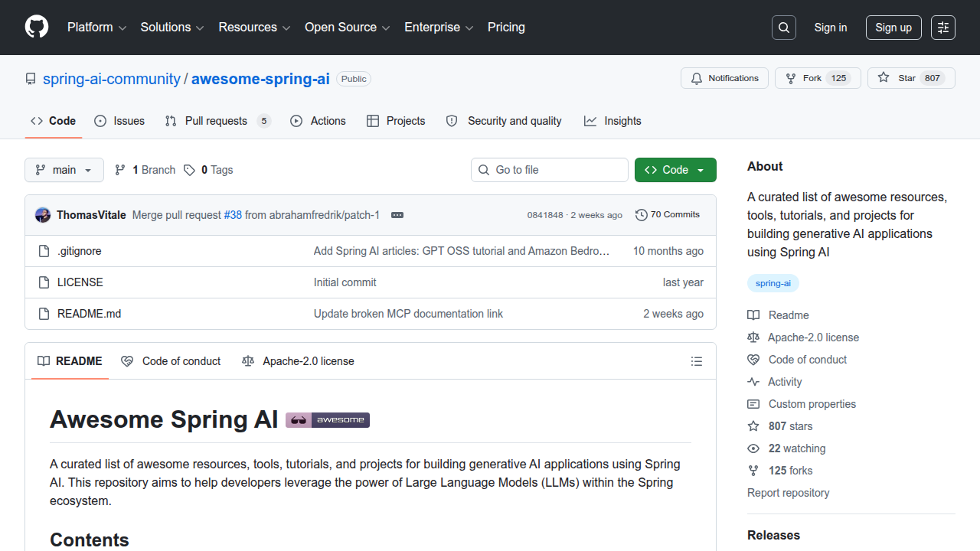Open pull request #38 link
The height and width of the screenshot is (551, 980).
(x=233, y=215)
